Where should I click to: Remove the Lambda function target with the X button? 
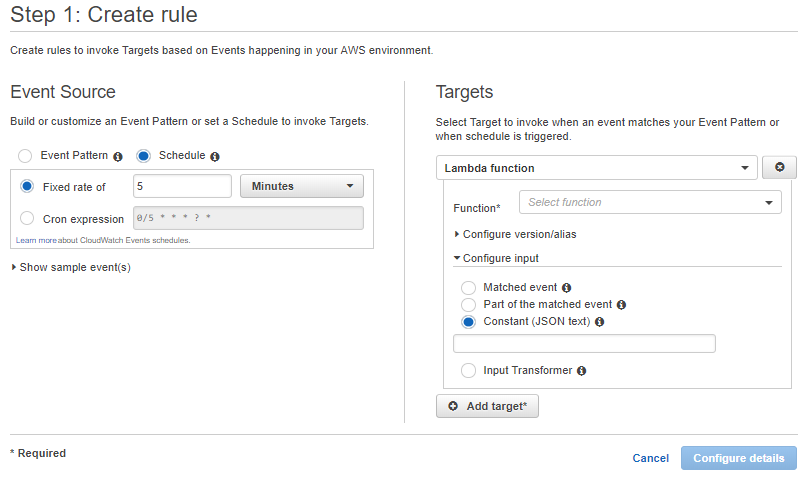click(779, 168)
